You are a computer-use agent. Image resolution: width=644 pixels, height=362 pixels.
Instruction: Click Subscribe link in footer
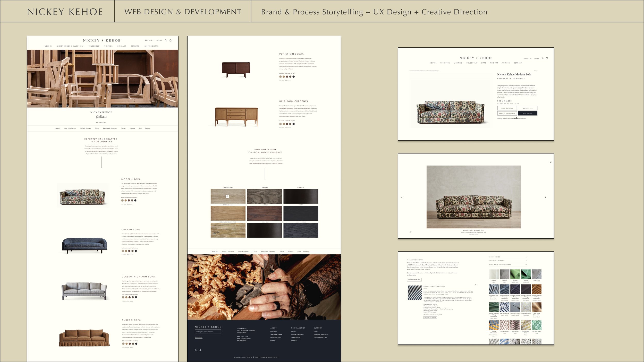pyautogui.click(x=199, y=337)
